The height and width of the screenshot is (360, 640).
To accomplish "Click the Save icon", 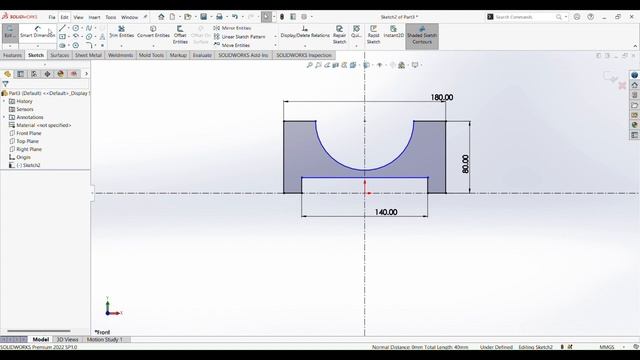I will point(203,17).
